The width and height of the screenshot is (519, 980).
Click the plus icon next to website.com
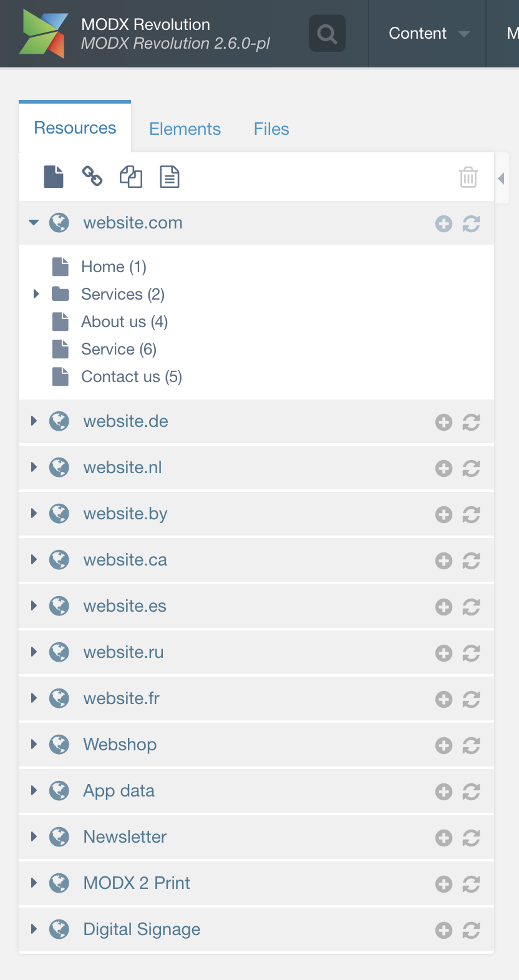point(444,224)
